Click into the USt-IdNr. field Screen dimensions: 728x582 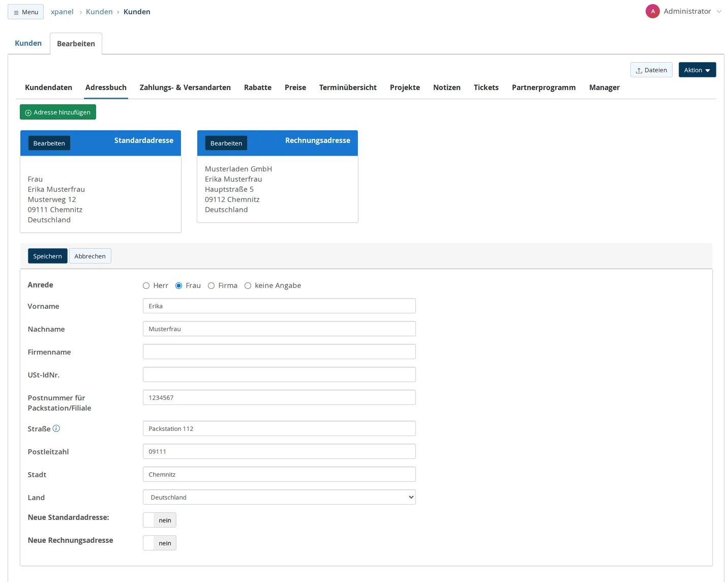click(x=279, y=374)
